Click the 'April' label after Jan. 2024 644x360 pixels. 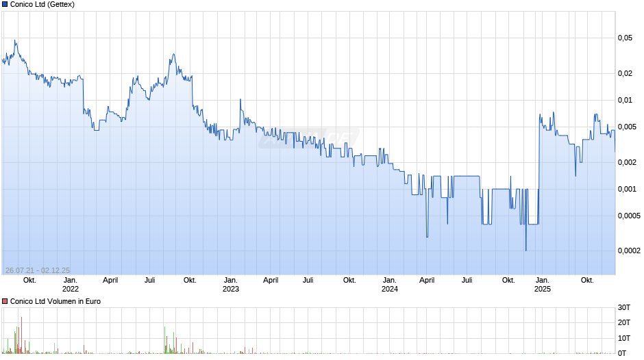pos(427,281)
